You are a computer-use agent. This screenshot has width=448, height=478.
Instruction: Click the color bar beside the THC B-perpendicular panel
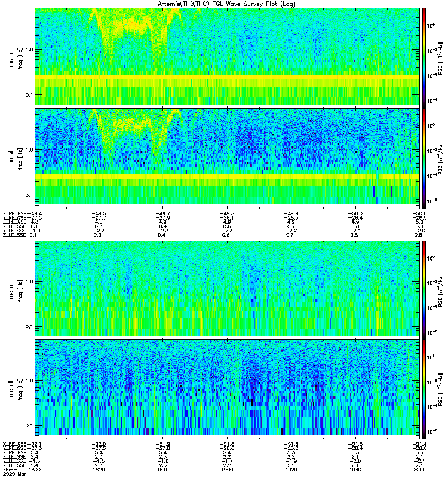424,290
